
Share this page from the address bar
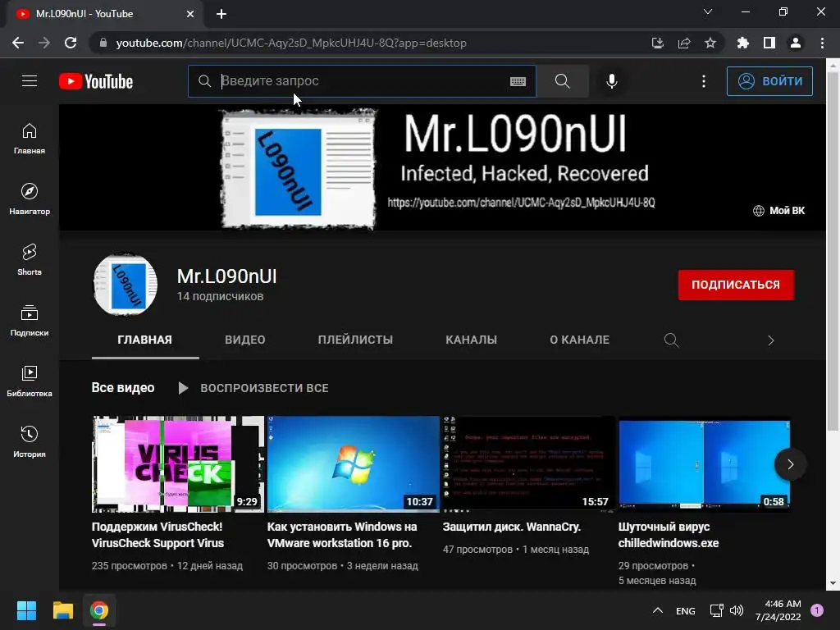pyautogui.click(x=684, y=43)
